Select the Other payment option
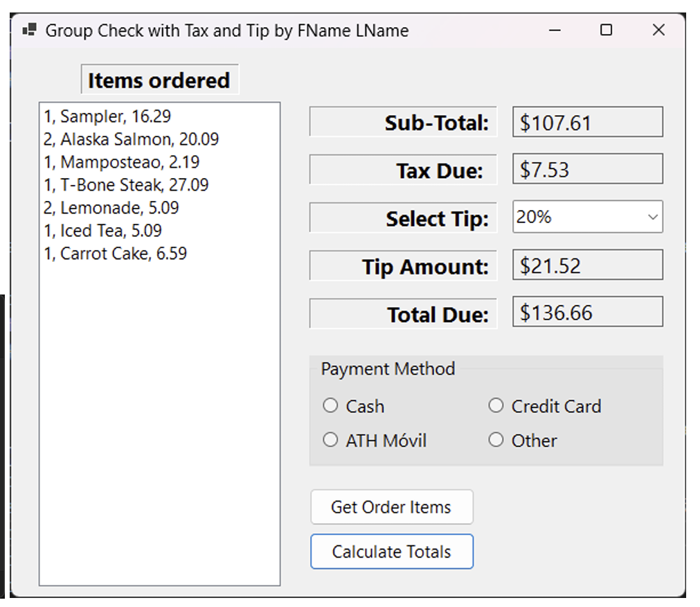Image resolution: width=700 pixels, height=607 pixels. (x=496, y=439)
